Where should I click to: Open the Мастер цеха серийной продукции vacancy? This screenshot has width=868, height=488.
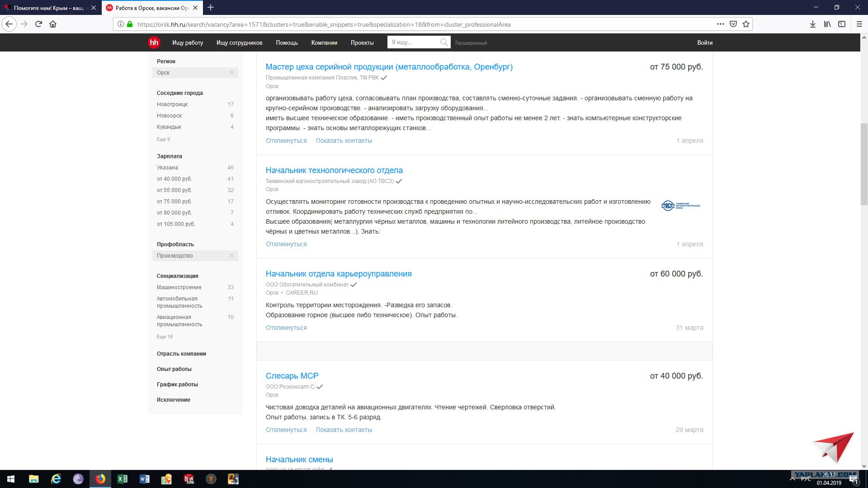coord(389,67)
